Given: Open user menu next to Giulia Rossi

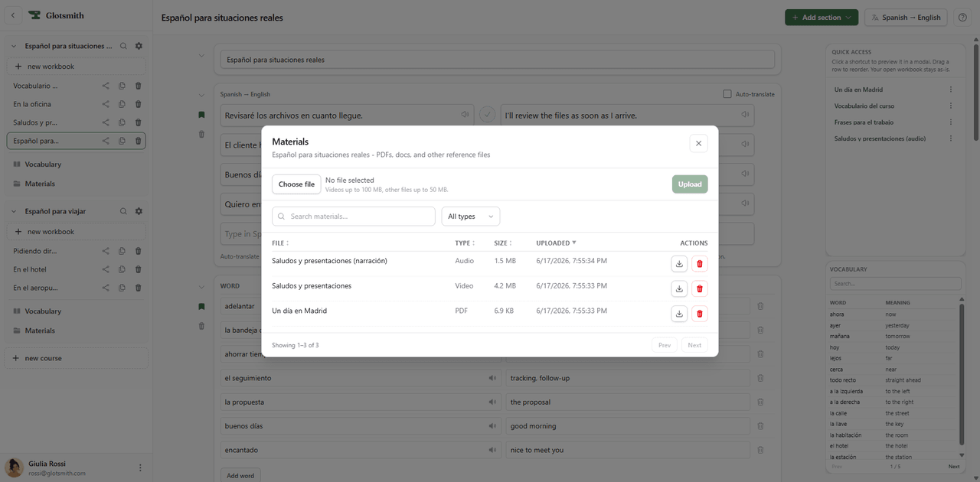Looking at the screenshot, I should tap(140, 467).
